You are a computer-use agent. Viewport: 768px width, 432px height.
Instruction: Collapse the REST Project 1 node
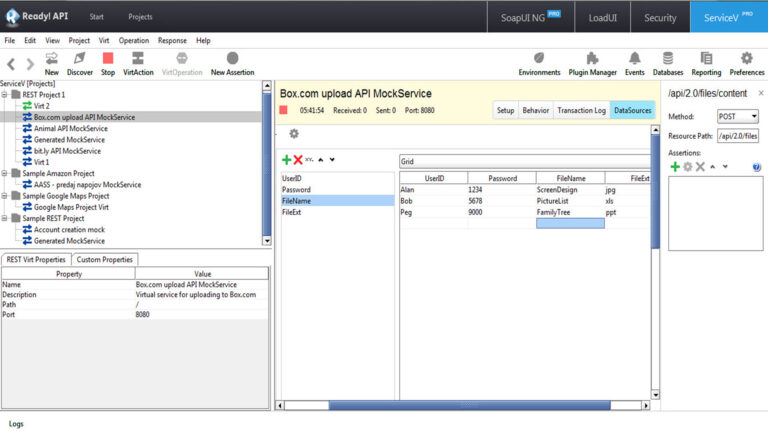pyautogui.click(x=4, y=95)
